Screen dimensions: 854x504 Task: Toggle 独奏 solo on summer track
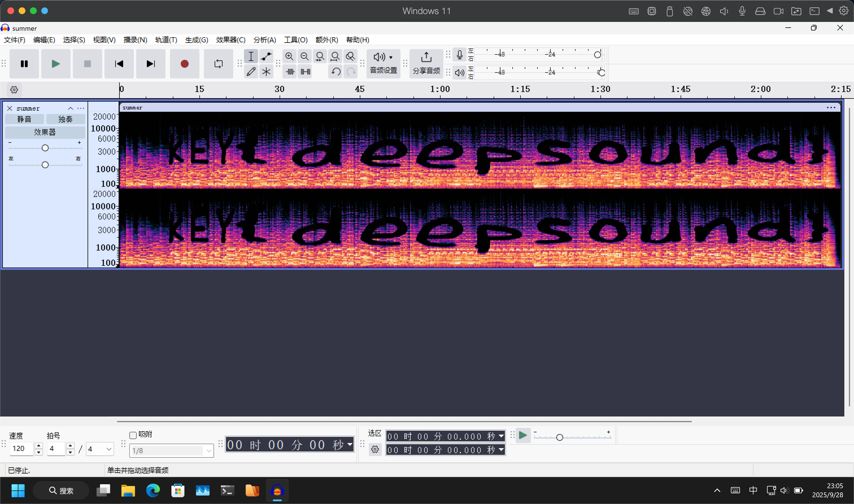[65, 119]
